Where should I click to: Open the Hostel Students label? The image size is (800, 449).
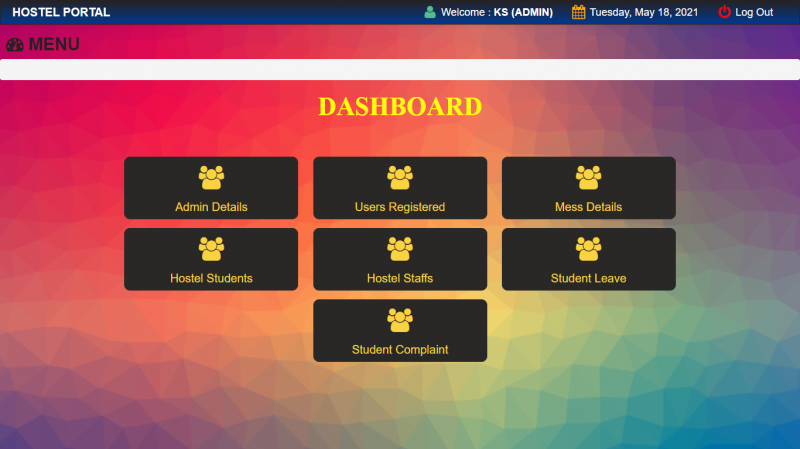211,278
